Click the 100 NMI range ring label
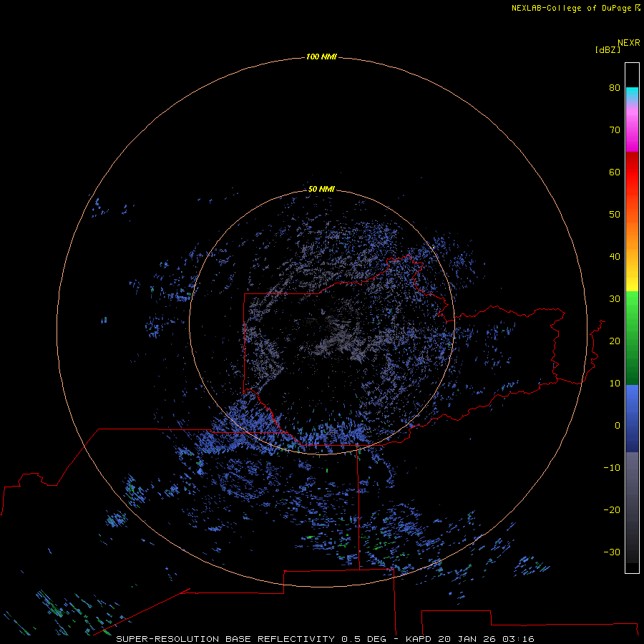Image resolution: width=644 pixels, height=644 pixels. coord(321,57)
